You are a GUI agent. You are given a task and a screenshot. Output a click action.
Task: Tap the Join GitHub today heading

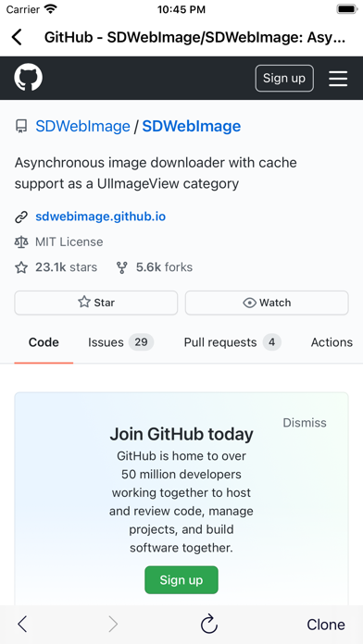tap(181, 434)
